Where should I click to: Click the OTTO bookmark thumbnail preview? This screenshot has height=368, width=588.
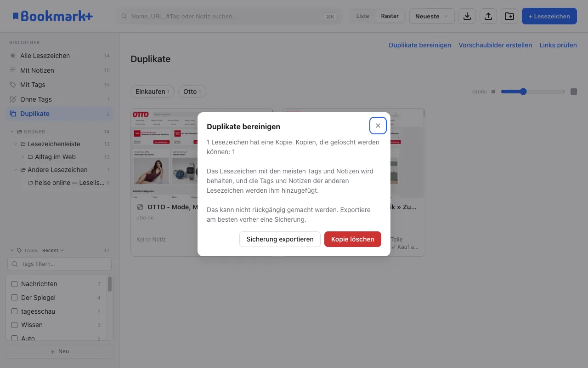coord(202,153)
